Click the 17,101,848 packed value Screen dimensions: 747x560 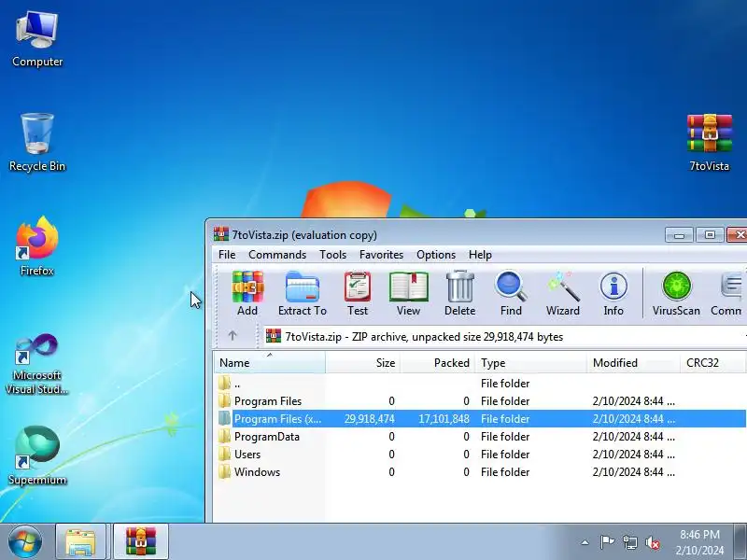pyautogui.click(x=444, y=419)
